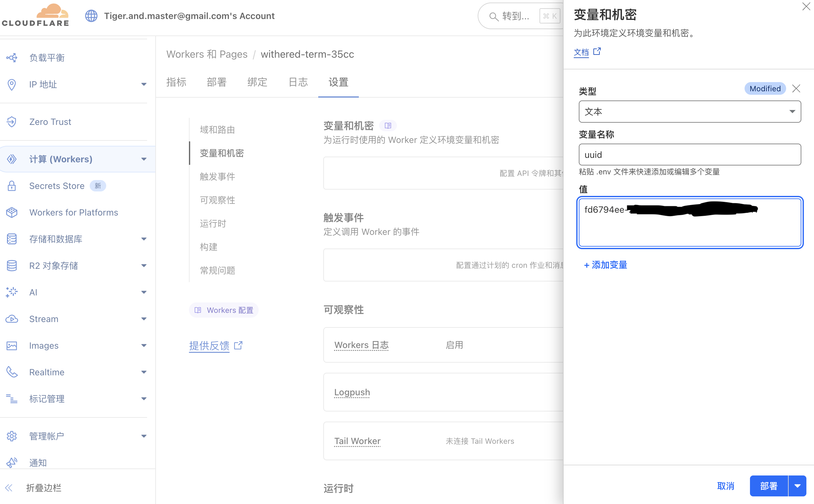Open the 文档 documentation link
Image resolution: width=814 pixels, height=504 pixels.
(581, 52)
